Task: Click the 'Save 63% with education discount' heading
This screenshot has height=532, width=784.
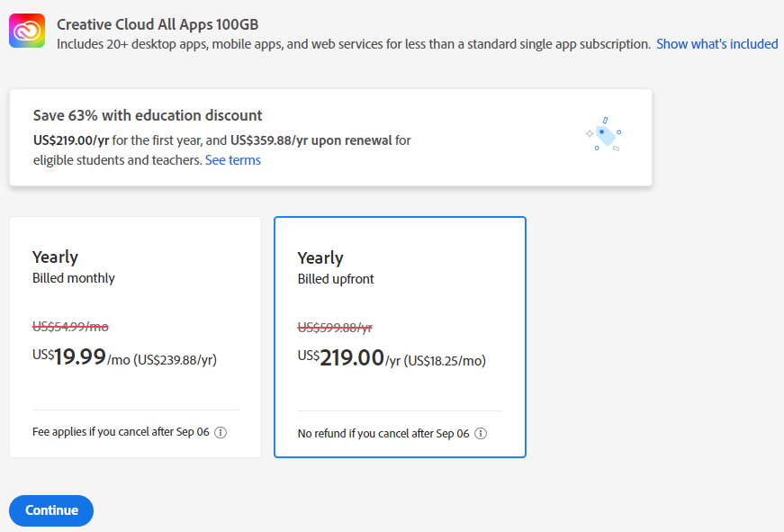Action: pyautogui.click(x=148, y=115)
